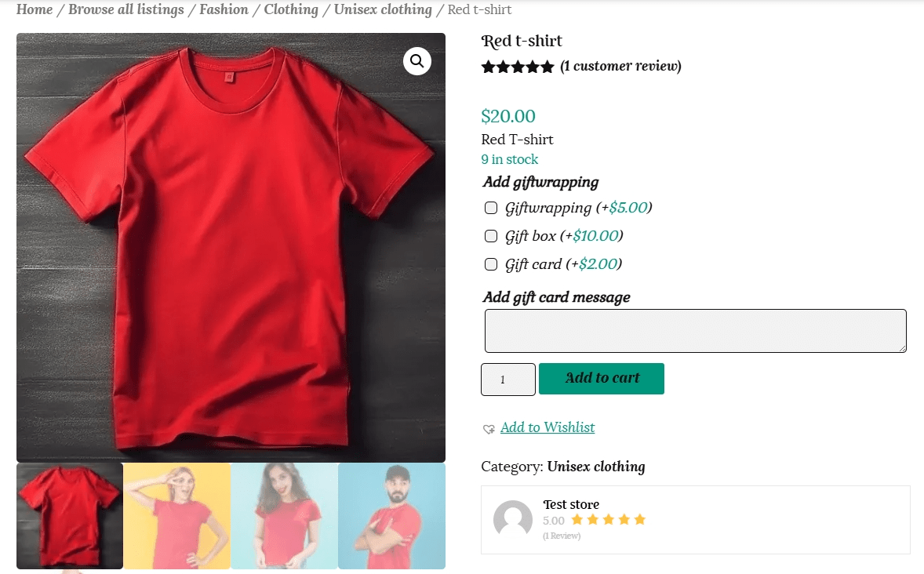Tick the Gift box checkbox
Image resolution: width=924 pixels, height=574 pixels.
coord(491,236)
